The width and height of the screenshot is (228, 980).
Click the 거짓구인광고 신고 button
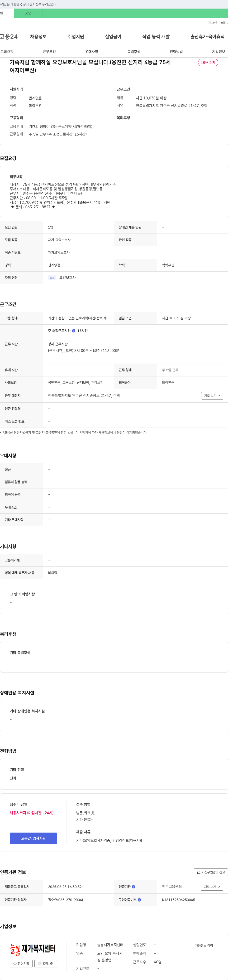point(211,872)
